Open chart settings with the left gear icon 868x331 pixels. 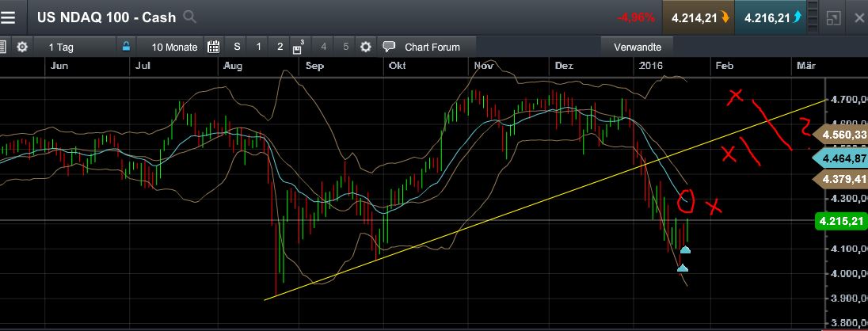click(22, 47)
